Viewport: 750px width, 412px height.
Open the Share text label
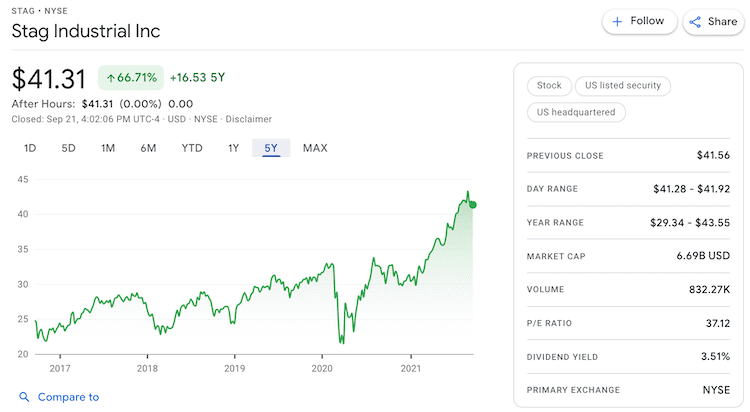722,22
